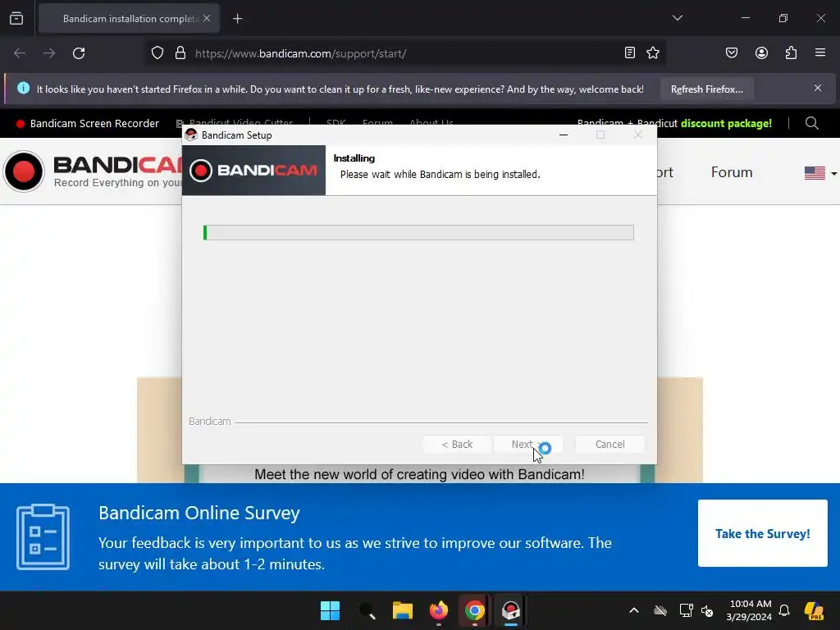
Task: Switch to Firefox in taskbar
Action: (x=439, y=610)
